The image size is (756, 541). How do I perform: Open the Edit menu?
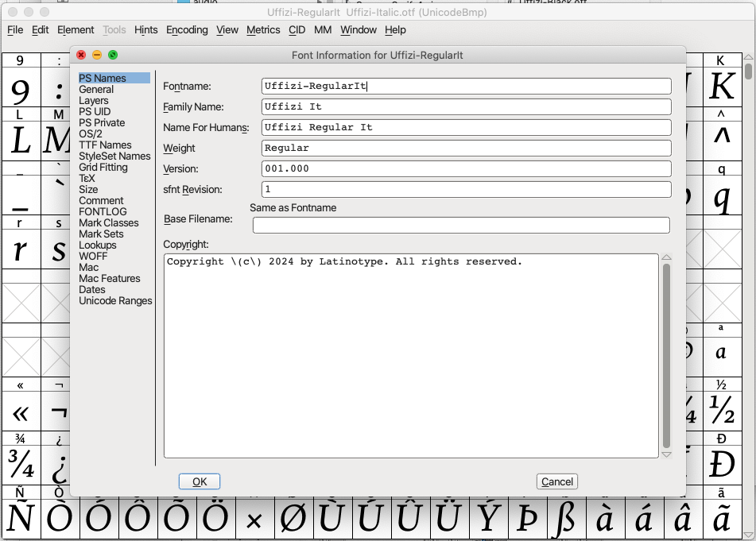pos(40,30)
